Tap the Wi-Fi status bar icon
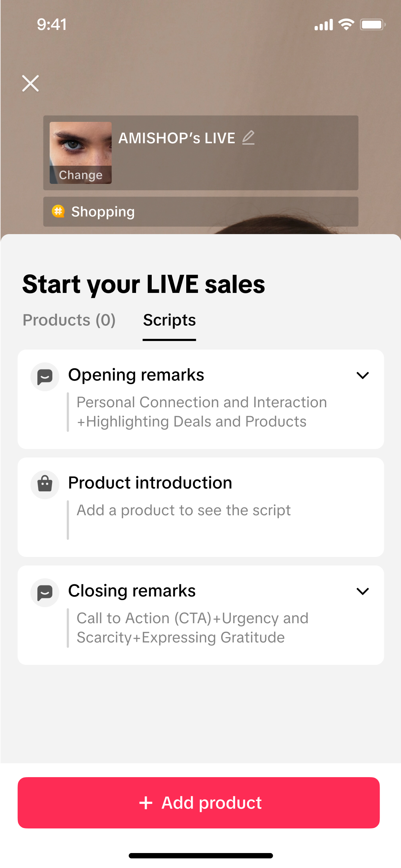 click(x=346, y=25)
